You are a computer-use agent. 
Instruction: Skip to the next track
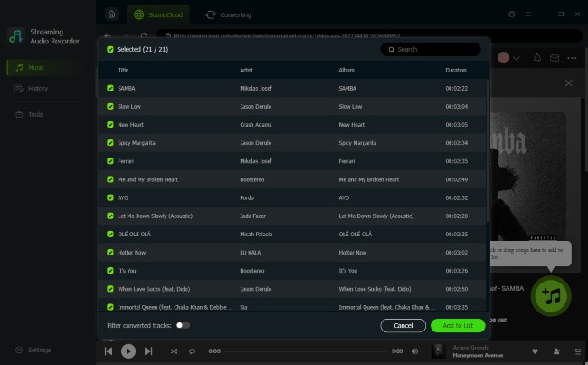tap(148, 351)
